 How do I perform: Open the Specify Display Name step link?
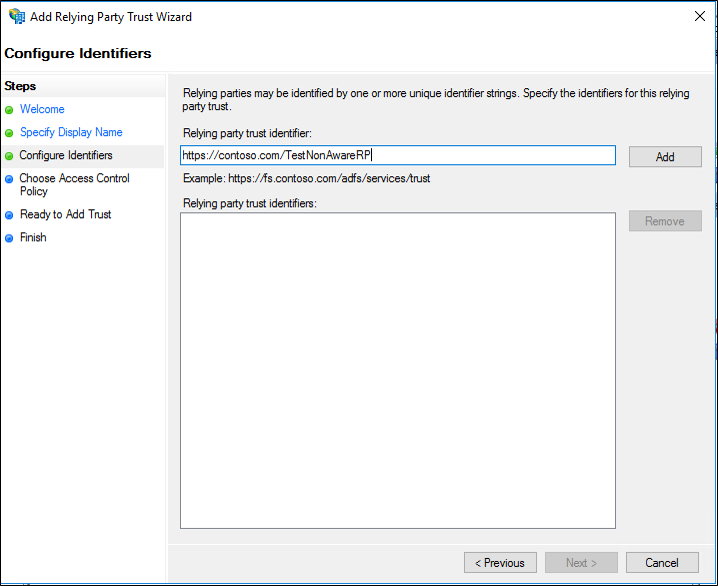point(71,132)
